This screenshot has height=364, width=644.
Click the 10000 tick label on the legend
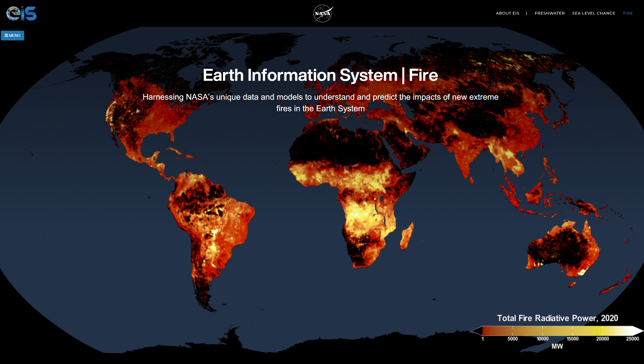tap(542, 339)
